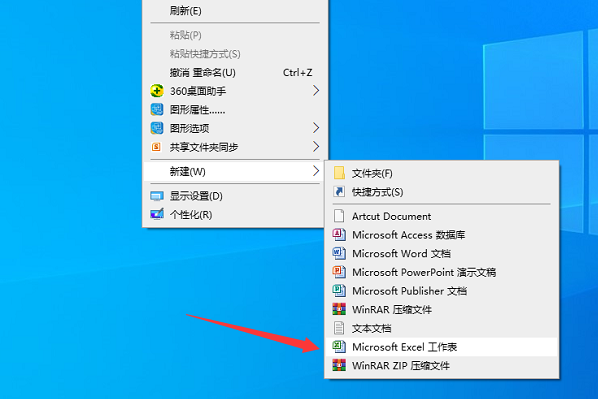Image resolution: width=598 pixels, height=399 pixels.
Task: Create new WinRAR 压缩文件
Action: click(442, 309)
